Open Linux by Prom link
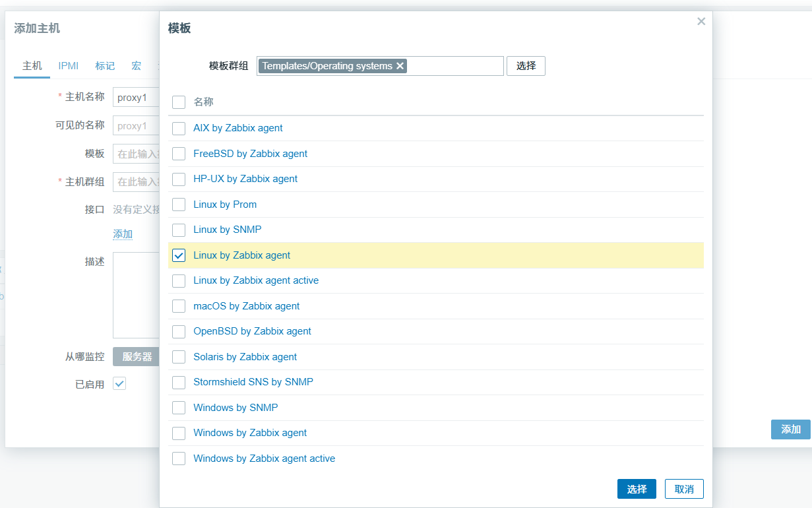The width and height of the screenshot is (812, 508). click(225, 205)
